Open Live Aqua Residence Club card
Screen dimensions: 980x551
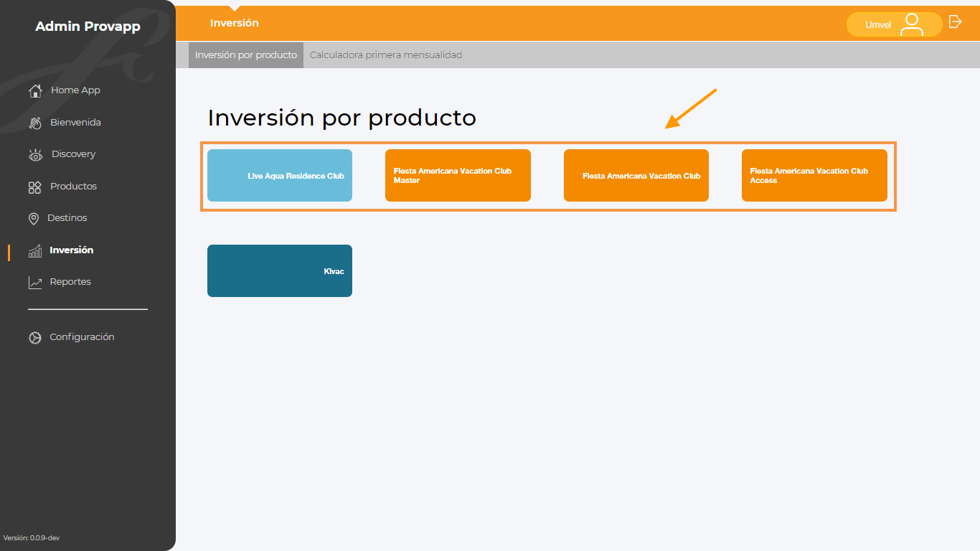click(280, 176)
